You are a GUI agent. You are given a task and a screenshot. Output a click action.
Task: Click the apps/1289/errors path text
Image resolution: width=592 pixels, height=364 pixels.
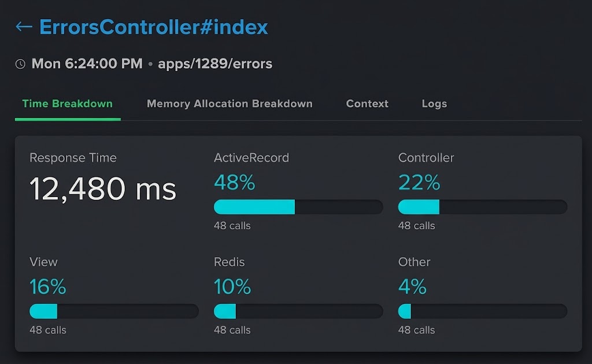[215, 64]
